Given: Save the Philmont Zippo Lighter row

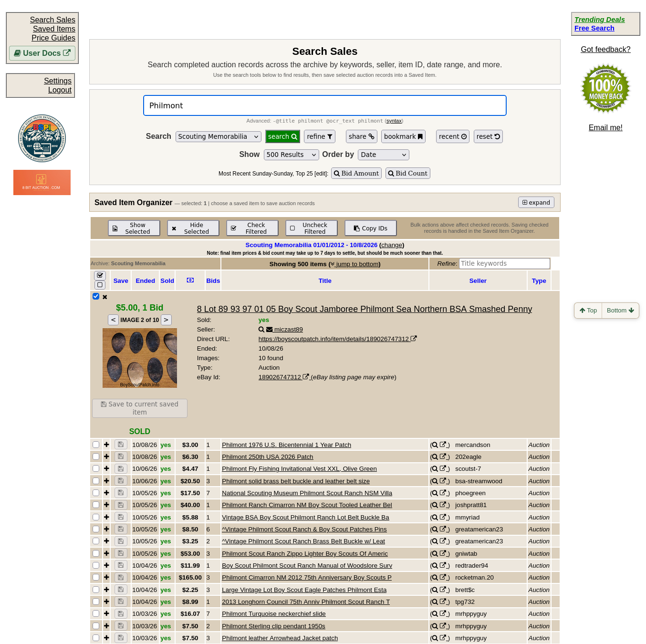Looking at the screenshot, I should (121, 553).
